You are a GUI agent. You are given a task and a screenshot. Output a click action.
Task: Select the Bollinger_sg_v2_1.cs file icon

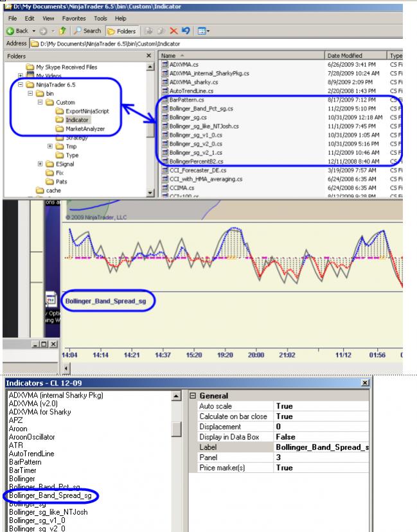click(x=165, y=153)
